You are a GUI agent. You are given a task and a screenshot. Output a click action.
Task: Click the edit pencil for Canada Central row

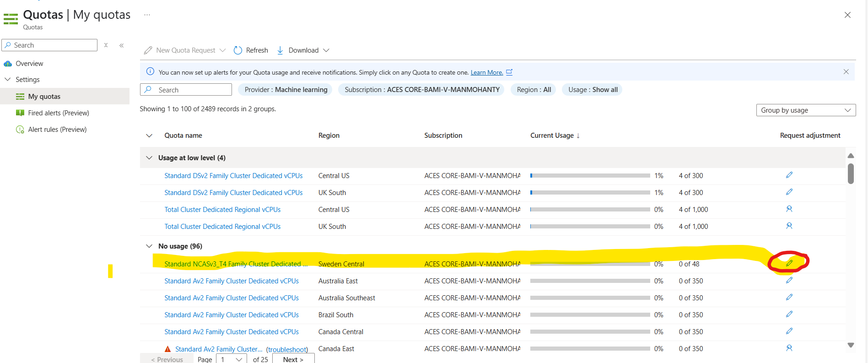[789, 331]
